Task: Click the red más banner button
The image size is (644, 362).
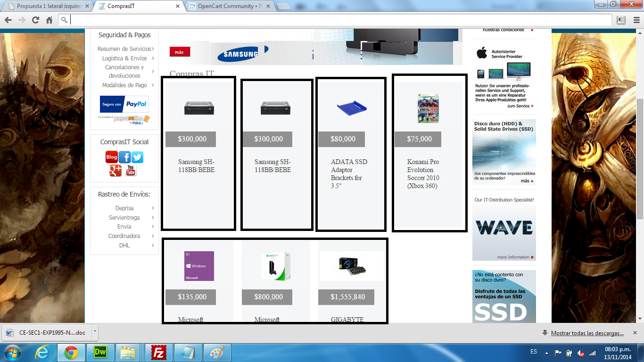Action: click(180, 52)
